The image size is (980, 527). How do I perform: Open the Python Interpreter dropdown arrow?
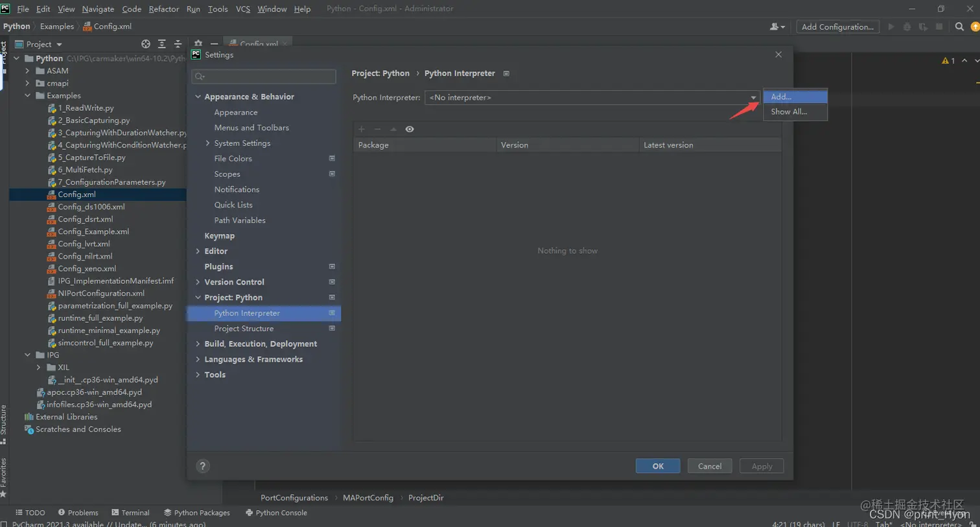tap(753, 97)
